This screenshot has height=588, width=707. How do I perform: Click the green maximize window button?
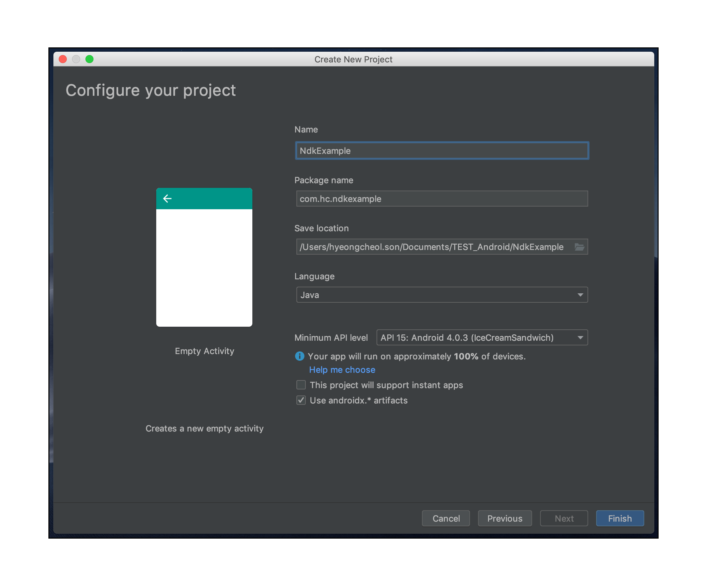pyautogui.click(x=89, y=59)
